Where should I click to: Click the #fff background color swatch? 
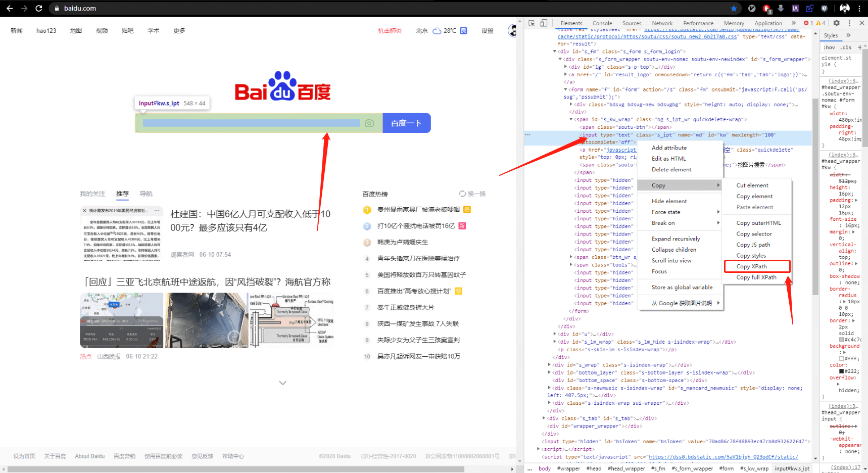[x=842, y=359]
